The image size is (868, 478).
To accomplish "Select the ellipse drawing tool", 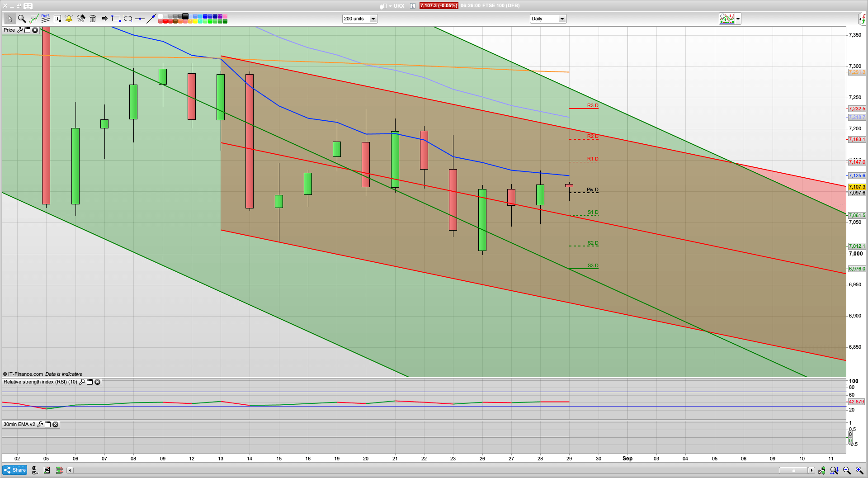I will (x=128, y=19).
